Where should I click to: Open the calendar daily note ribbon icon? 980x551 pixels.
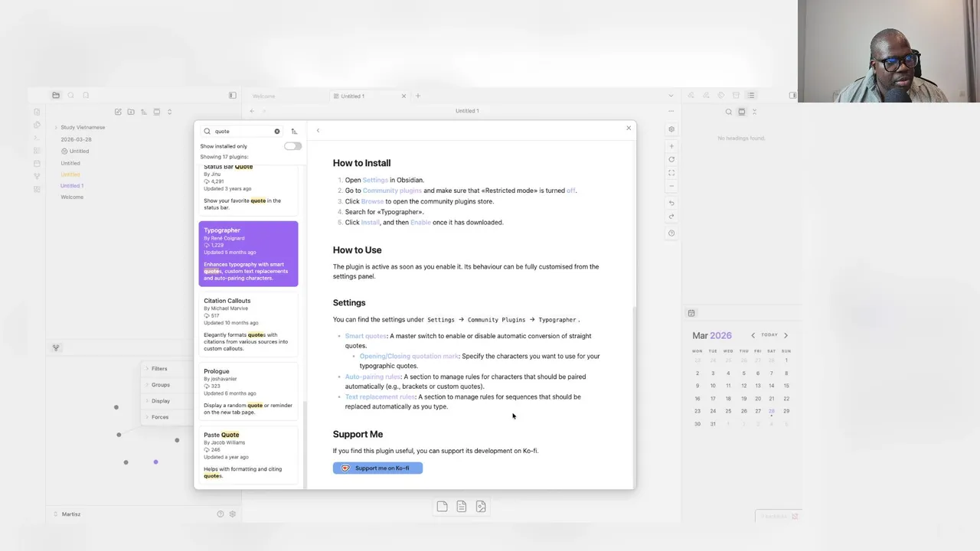[x=37, y=163]
